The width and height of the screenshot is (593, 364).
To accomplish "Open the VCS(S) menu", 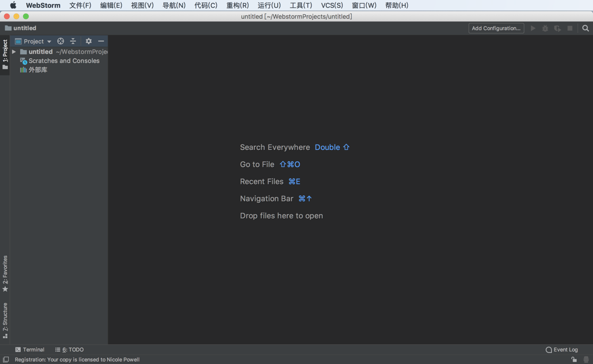I will [x=332, y=5].
